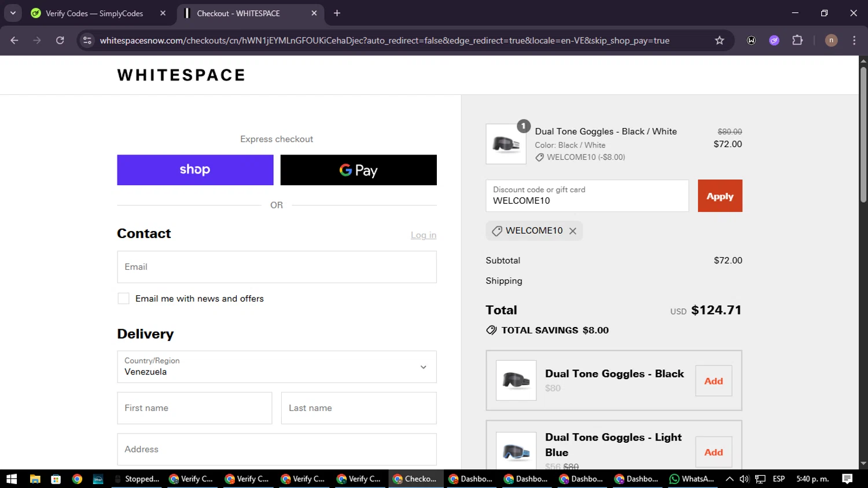The height and width of the screenshot is (488, 868).
Task: Click the scrollbar down arrow
Action: [x=863, y=464]
